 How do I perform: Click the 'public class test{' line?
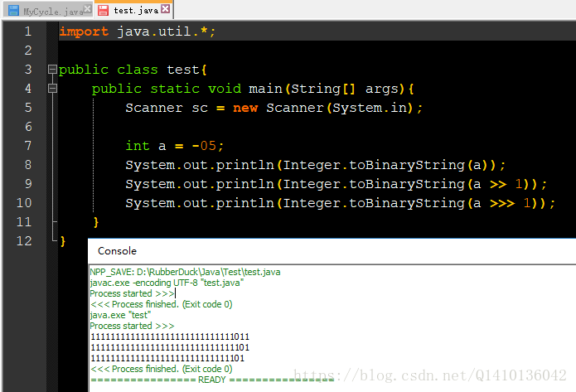coord(133,70)
